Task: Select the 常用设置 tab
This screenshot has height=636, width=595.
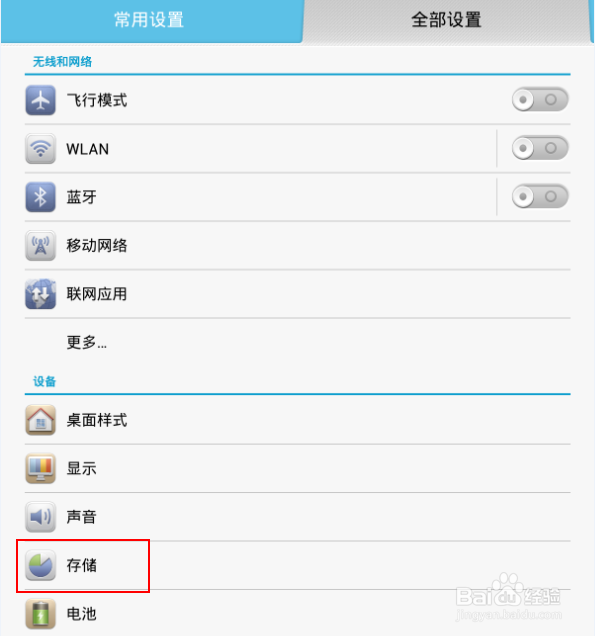Action: point(151,20)
